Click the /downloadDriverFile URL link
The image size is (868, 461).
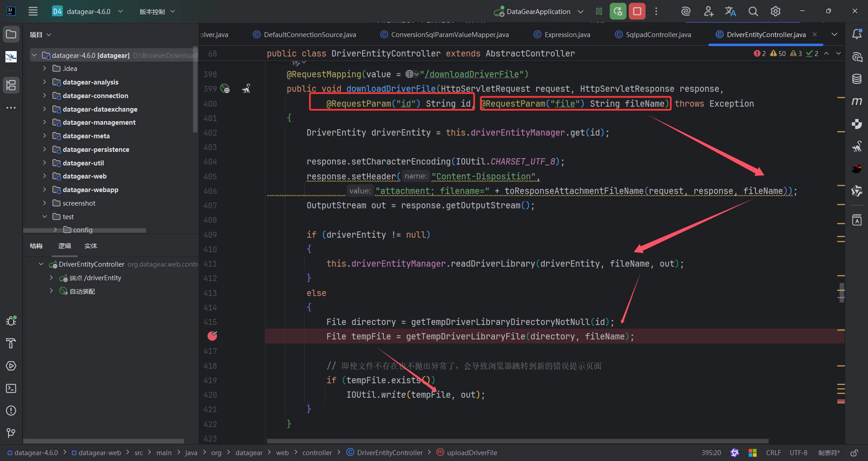tap(472, 74)
